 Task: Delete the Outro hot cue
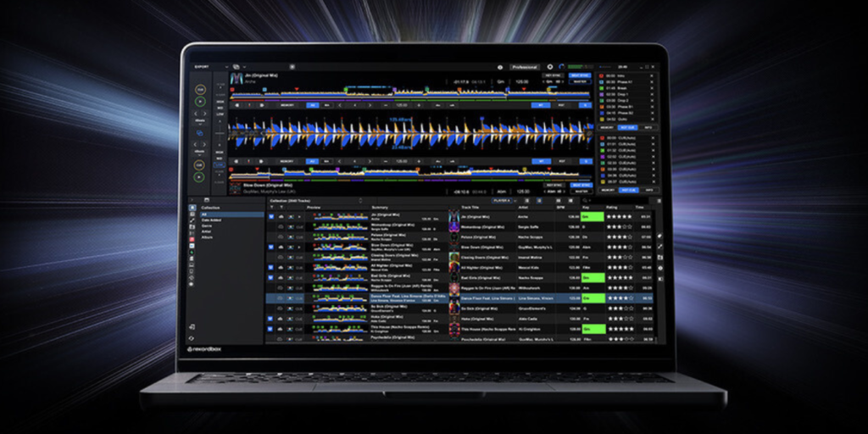coord(652,119)
